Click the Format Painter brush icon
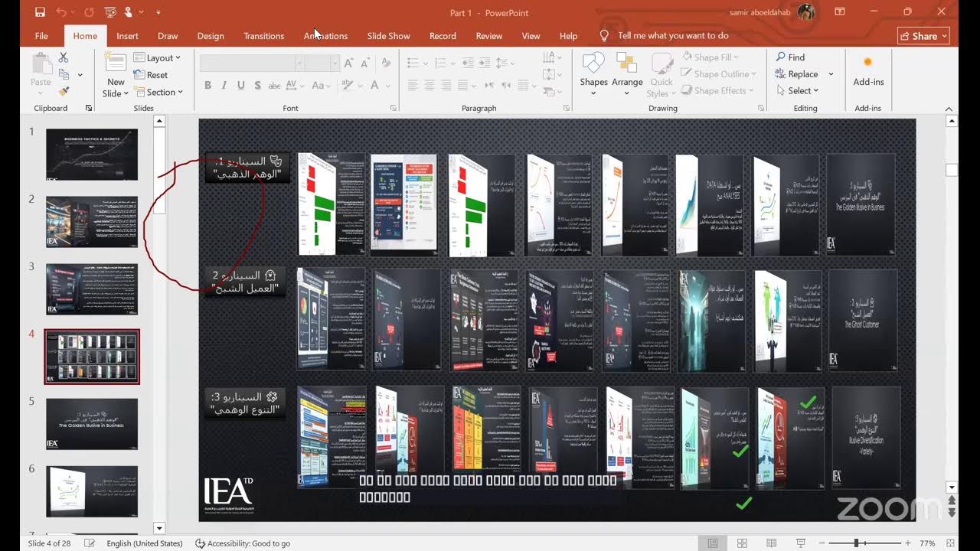The width and height of the screenshot is (980, 551). tap(64, 91)
